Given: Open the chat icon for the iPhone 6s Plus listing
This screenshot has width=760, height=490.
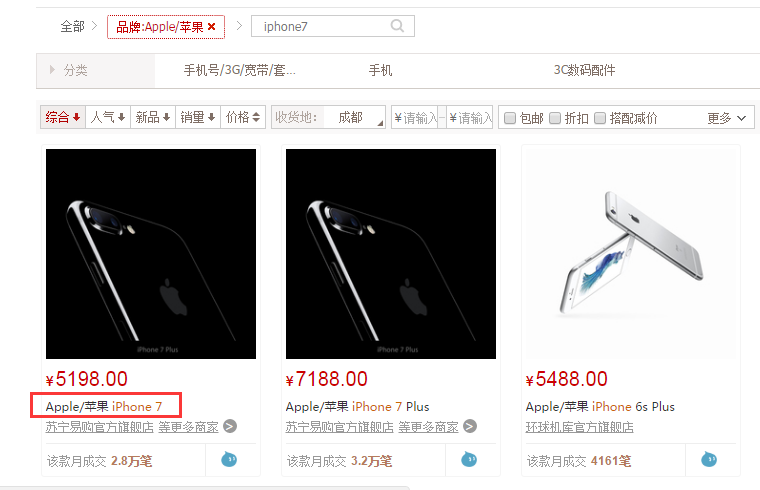Looking at the screenshot, I should point(709,459).
